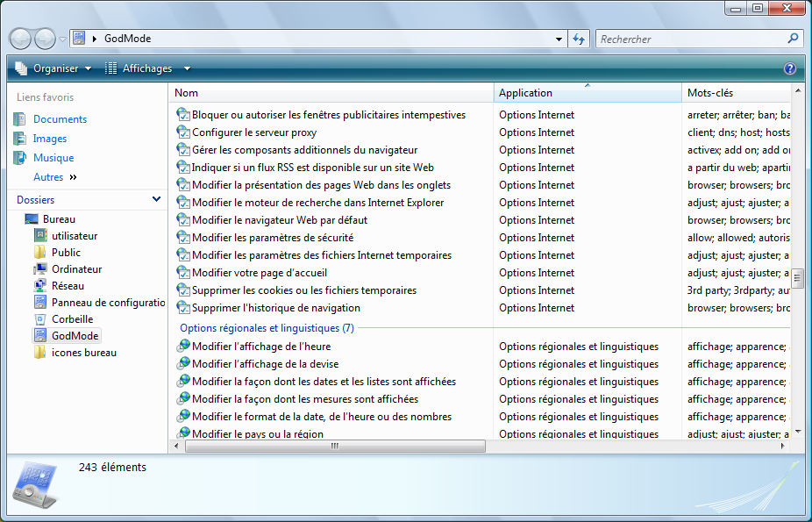Collapse the Dossiers folder pane chevron
Viewport: 812px width, 522px height.
click(156, 200)
